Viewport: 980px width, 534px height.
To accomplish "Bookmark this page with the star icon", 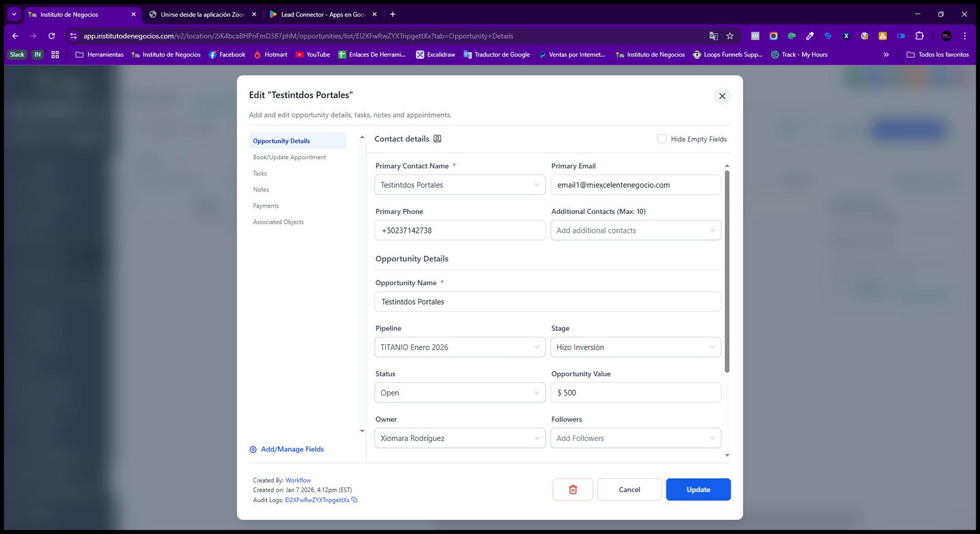I will tap(730, 36).
